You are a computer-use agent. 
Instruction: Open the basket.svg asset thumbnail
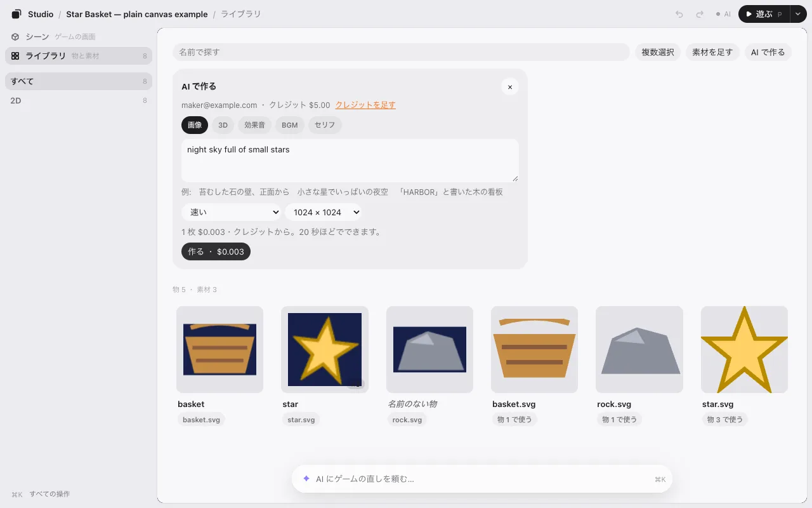534,349
